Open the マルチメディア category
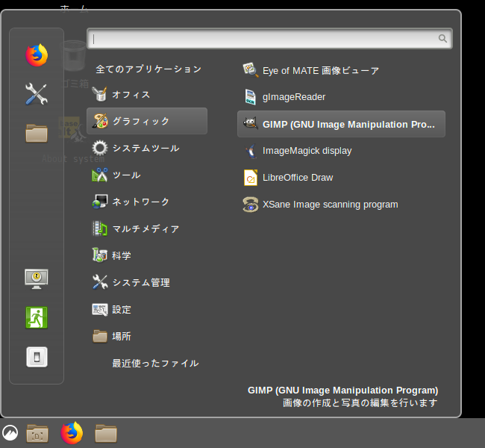Screen dimensions: 485x448 tap(147, 228)
